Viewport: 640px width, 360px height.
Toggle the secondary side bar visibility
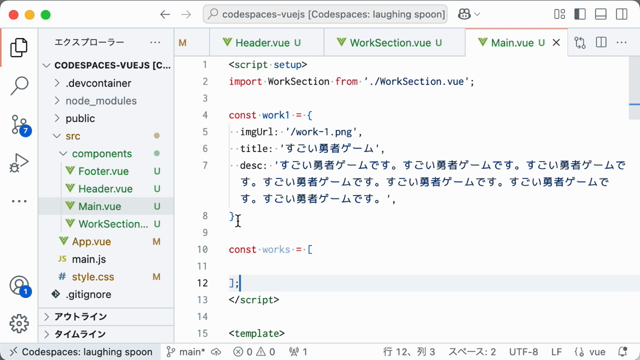622,14
